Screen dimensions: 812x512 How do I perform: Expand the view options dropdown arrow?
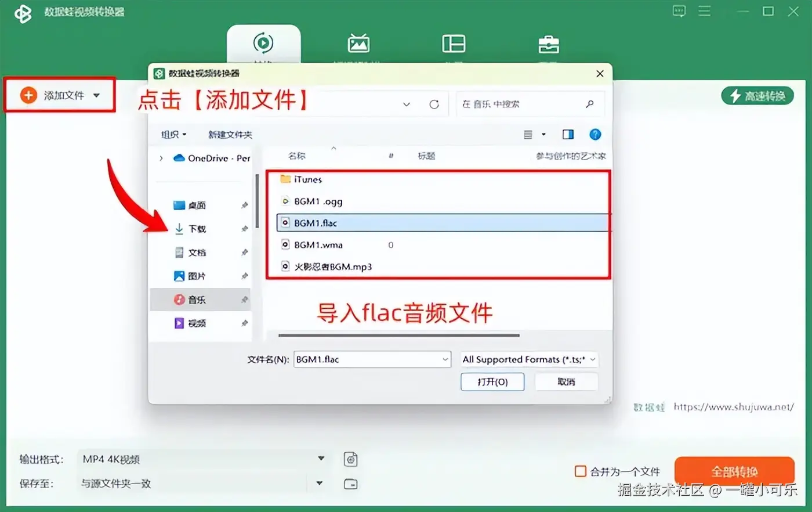click(x=543, y=135)
